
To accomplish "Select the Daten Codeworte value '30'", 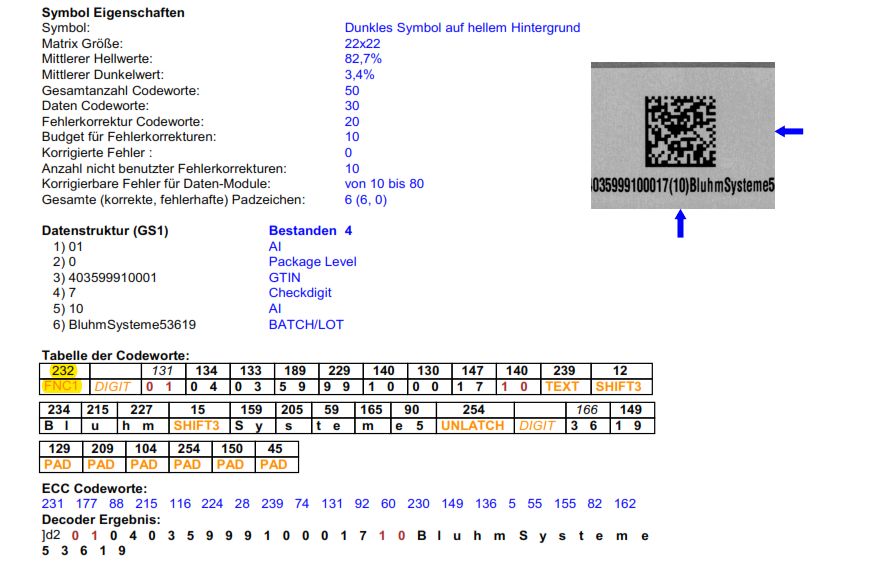I will point(352,105).
